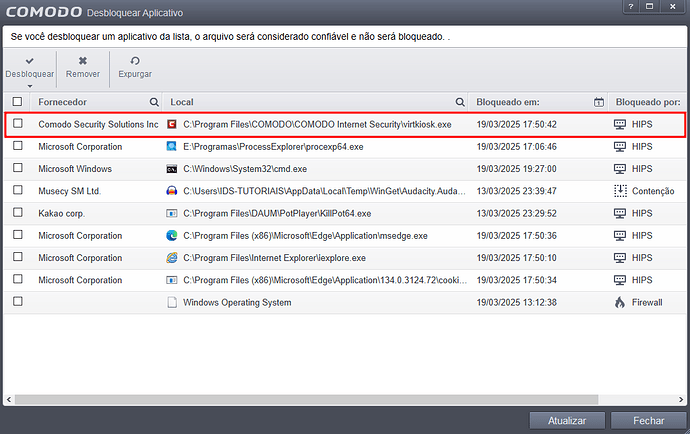Image resolution: width=690 pixels, height=434 pixels.
Task: Check the Windows Operating System row checkbox
Action: [x=18, y=301]
